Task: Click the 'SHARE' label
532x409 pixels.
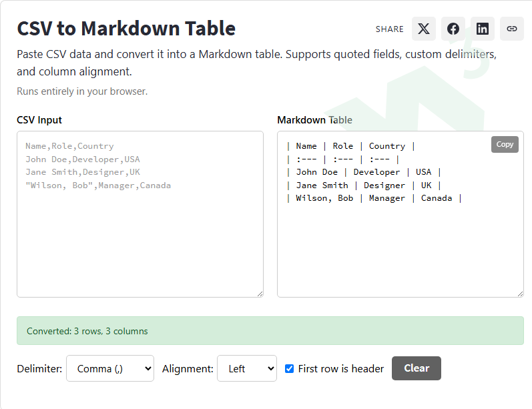Action: tap(390, 29)
